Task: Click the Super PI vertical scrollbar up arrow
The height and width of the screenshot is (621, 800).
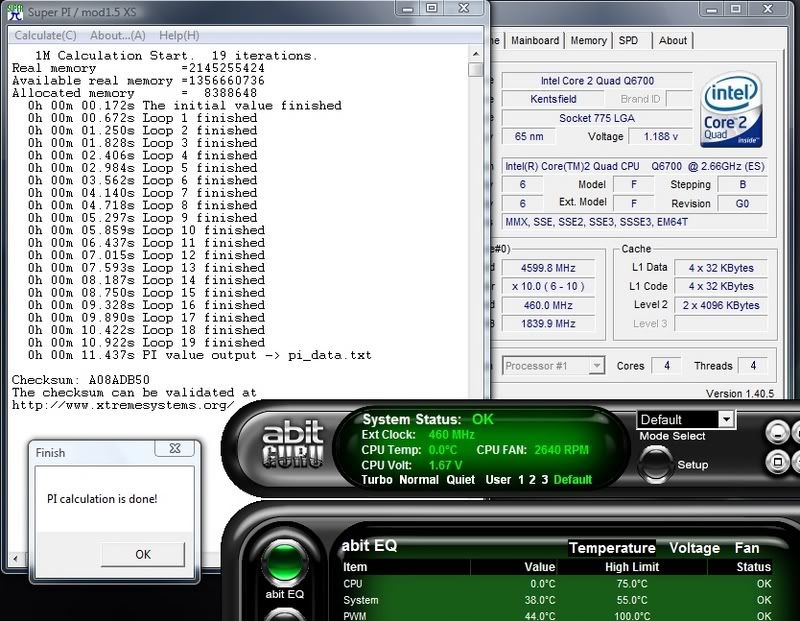Action: pos(476,54)
